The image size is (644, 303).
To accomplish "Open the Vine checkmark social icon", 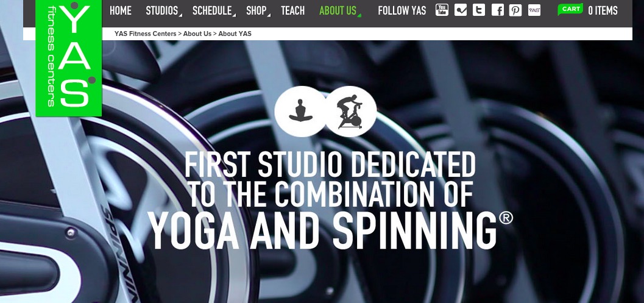I will (x=461, y=10).
